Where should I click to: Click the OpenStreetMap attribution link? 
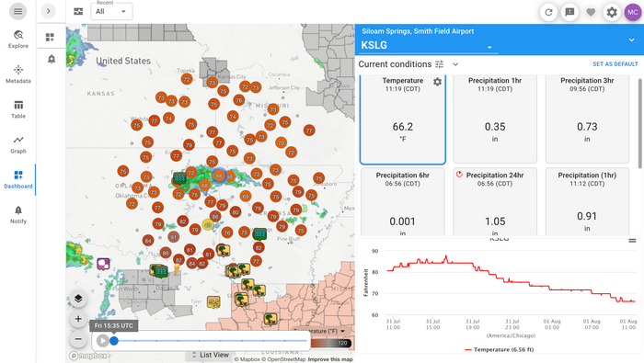click(x=284, y=359)
